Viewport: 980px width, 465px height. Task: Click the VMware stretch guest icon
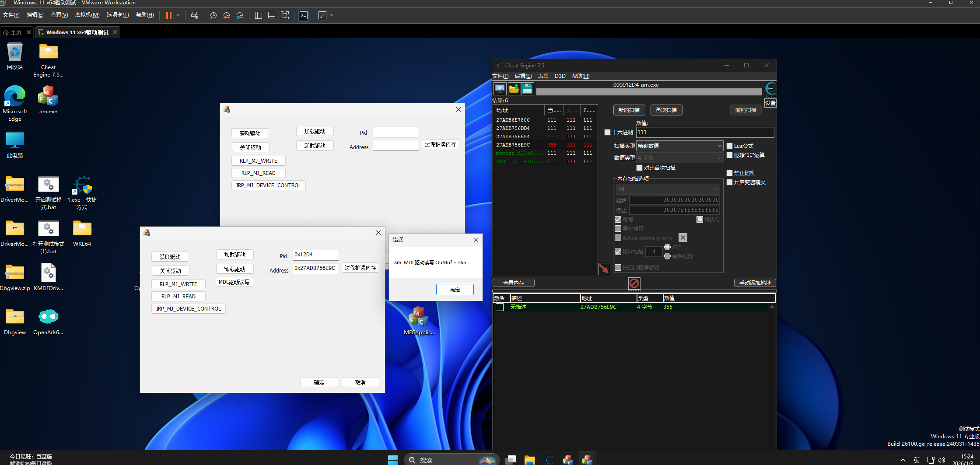click(322, 15)
